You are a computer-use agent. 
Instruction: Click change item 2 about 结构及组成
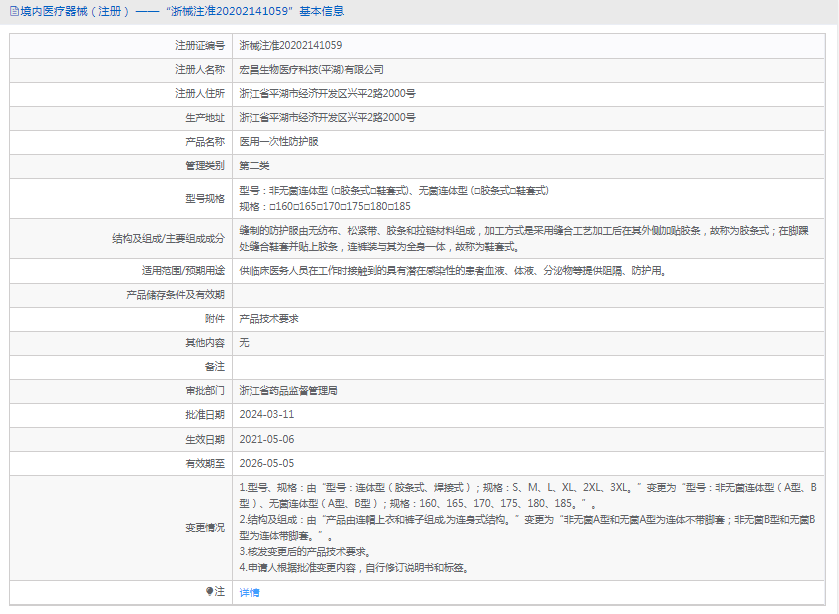pos(528,528)
